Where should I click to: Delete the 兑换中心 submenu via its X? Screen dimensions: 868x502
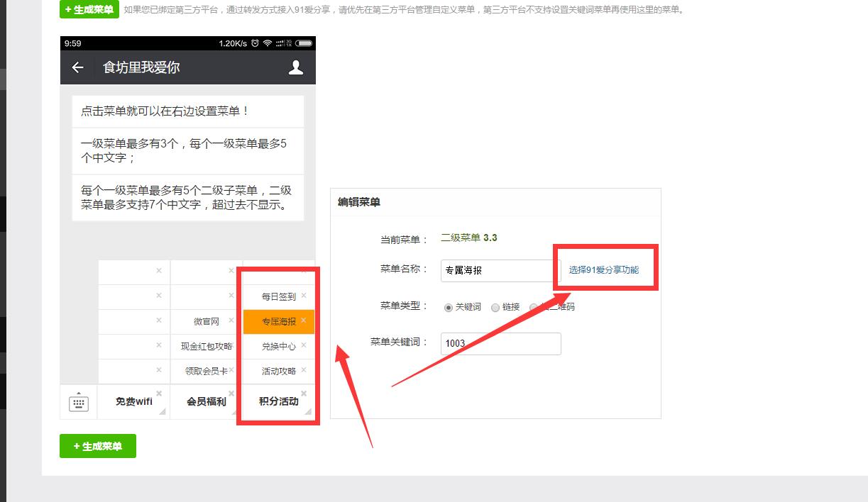[304, 345]
